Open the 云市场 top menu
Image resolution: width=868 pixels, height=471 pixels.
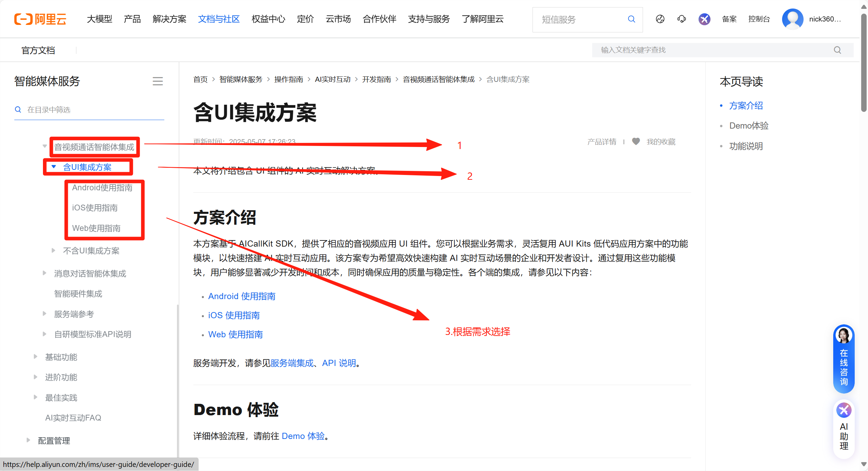pyautogui.click(x=338, y=19)
